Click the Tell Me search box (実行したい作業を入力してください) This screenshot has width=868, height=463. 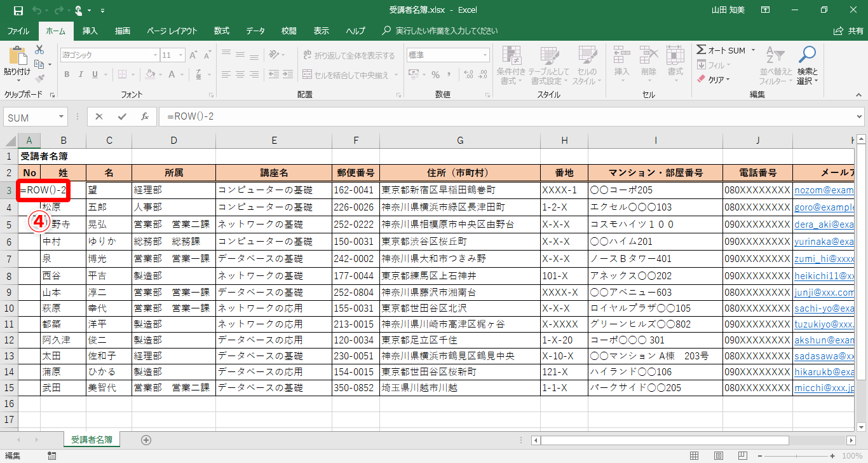(440, 31)
